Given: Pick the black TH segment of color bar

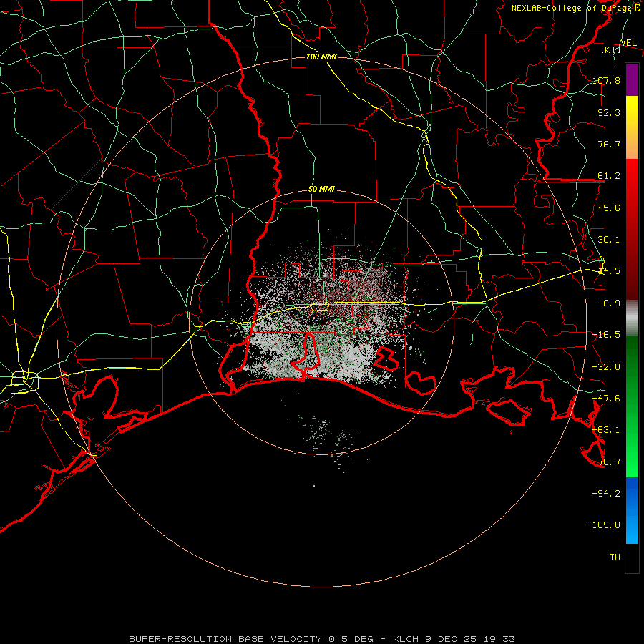Looking at the screenshot, I should tap(632, 557).
